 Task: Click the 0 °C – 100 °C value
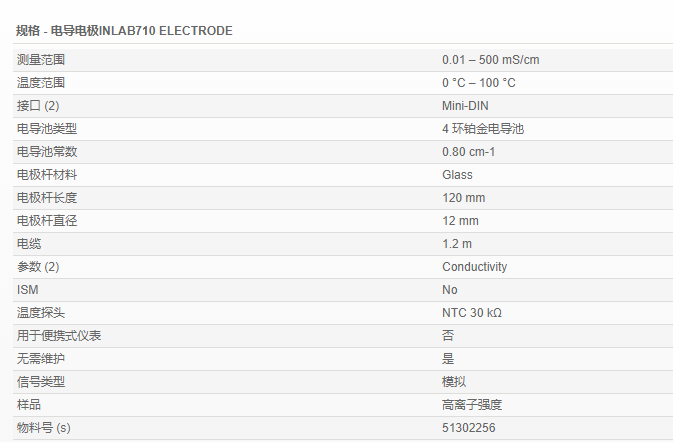click(479, 83)
